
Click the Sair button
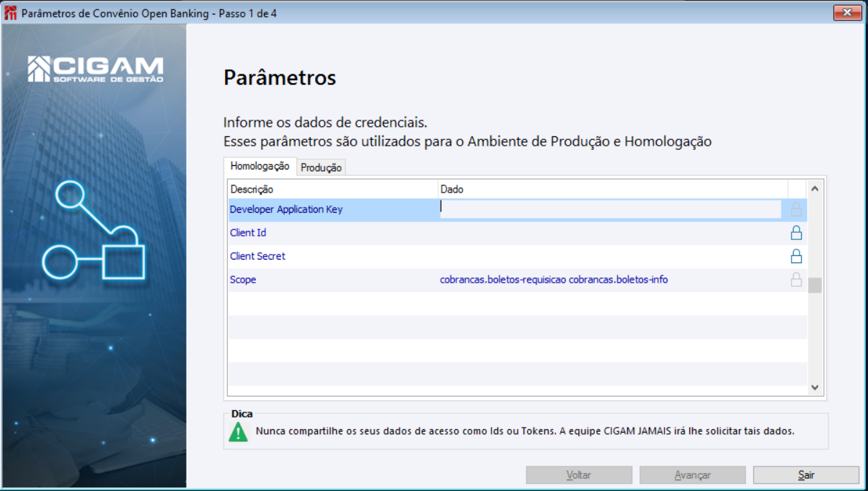pos(806,475)
